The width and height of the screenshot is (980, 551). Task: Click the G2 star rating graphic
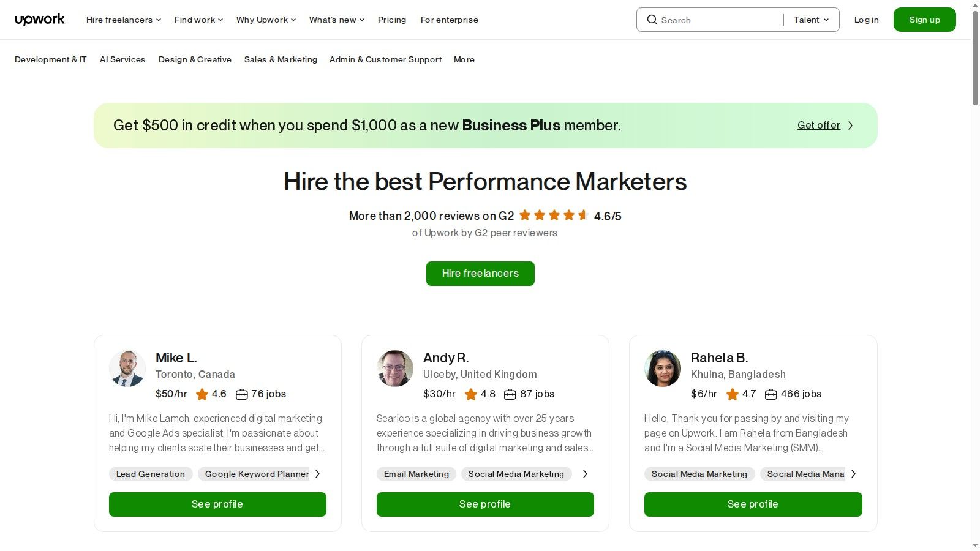(x=553, y=215)
